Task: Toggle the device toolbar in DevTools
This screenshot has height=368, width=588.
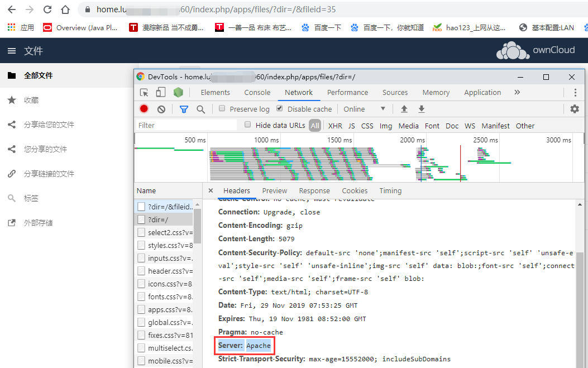Action: [x=161, y=92]
